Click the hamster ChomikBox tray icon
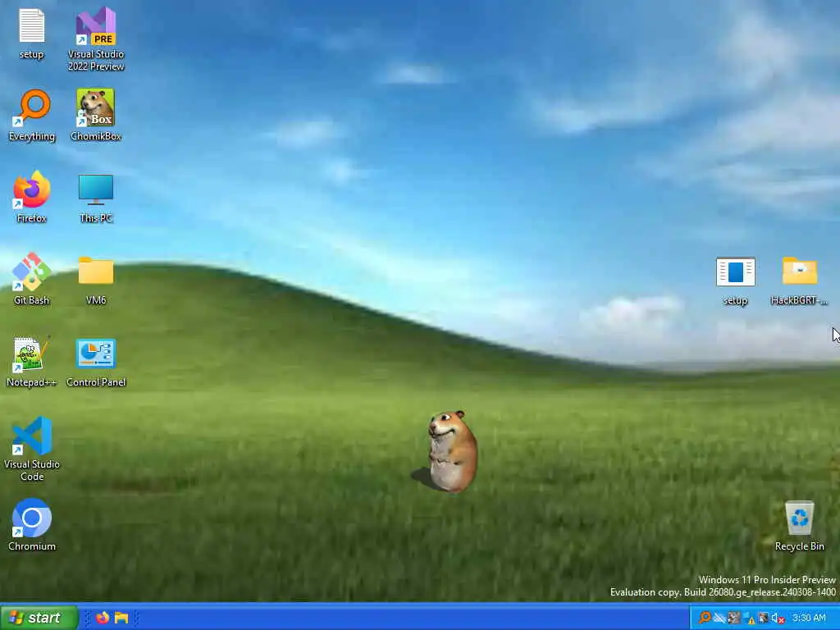Screen dimensions: 840x630 pyautogui.click(x=734, y=618)
